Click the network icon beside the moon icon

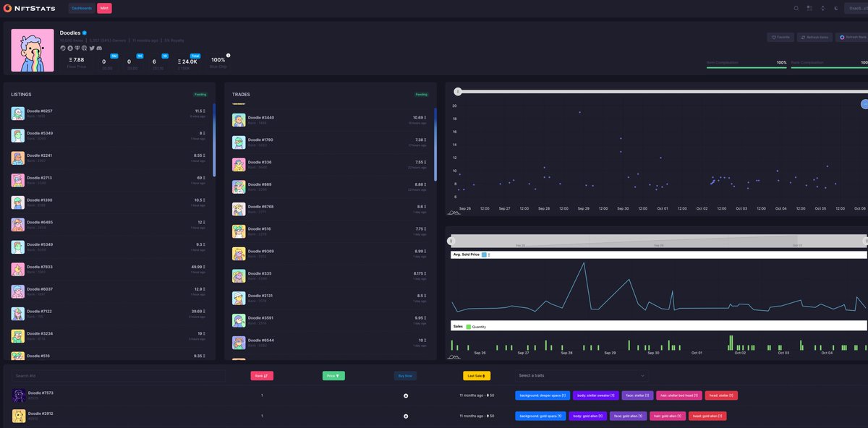pos(822,8)
